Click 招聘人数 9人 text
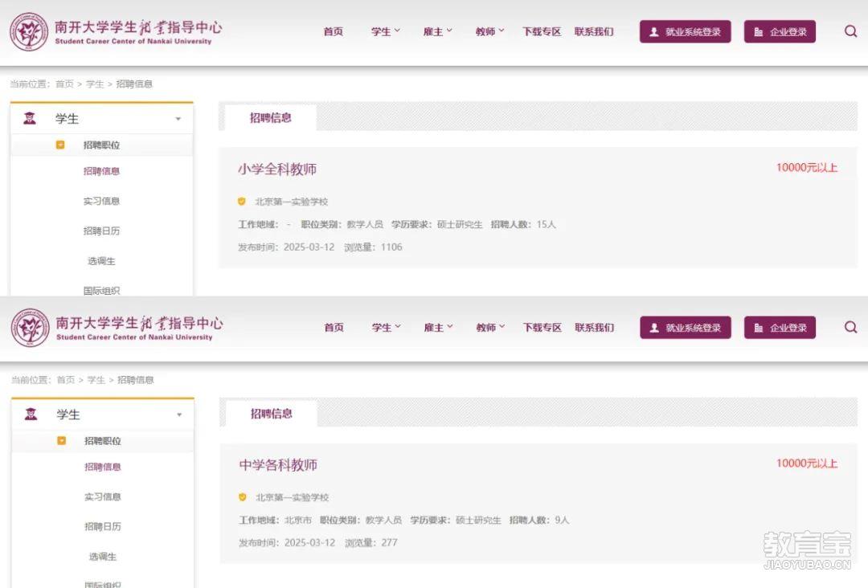This screenshot has height=588, width=868. 539,520
